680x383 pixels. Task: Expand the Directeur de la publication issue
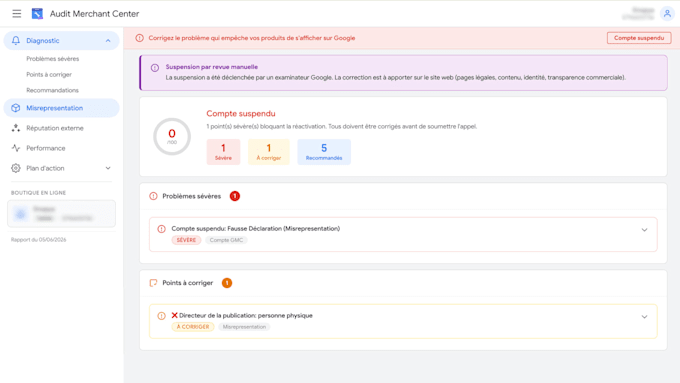point(644,317)
